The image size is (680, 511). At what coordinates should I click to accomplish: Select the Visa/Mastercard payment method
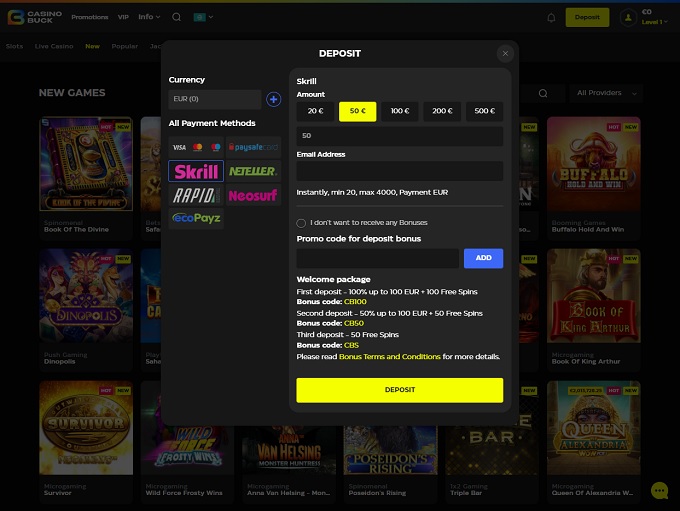coord(196,147)
